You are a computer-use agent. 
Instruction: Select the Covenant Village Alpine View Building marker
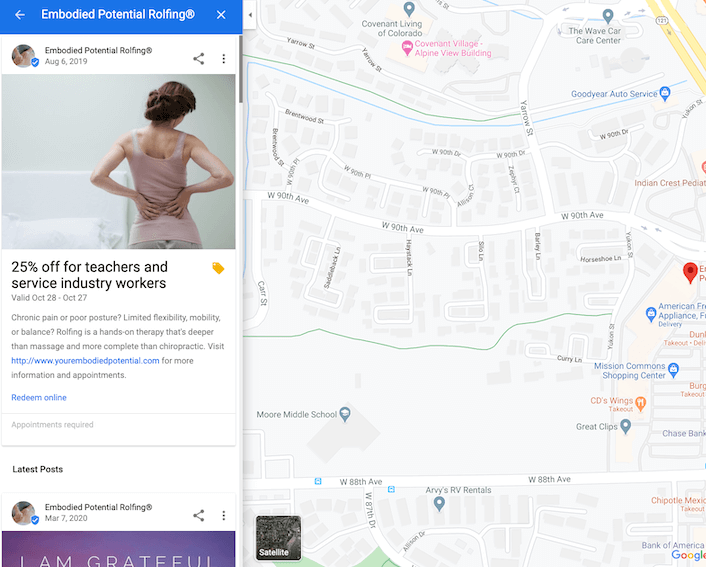tap(407, 48)
